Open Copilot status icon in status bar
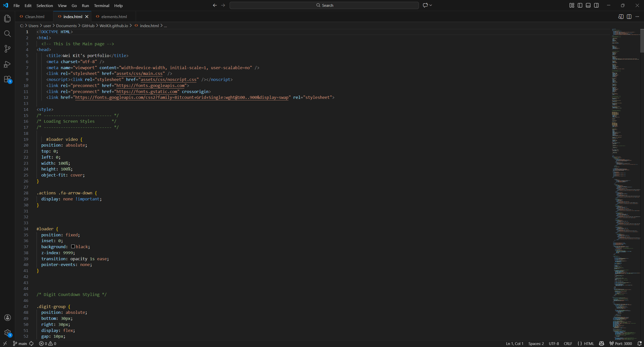Screen dimensions: 644x347 [601, 343]
